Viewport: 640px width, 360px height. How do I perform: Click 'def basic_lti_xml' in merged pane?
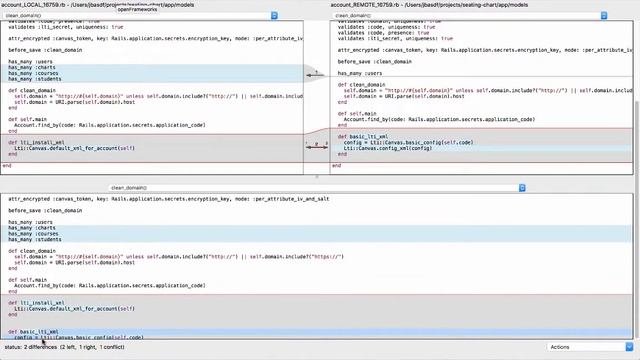click(x=33, y=331)
